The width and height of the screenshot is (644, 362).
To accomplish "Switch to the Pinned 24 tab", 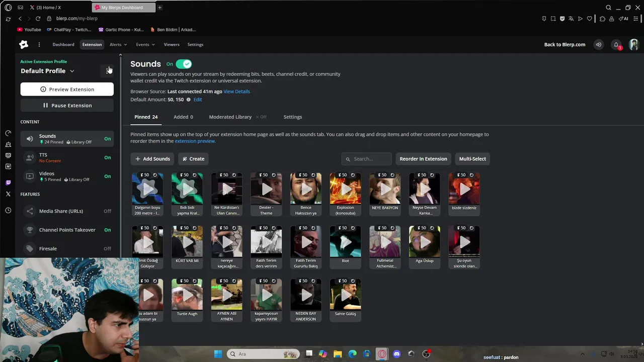I will (146, 117).
